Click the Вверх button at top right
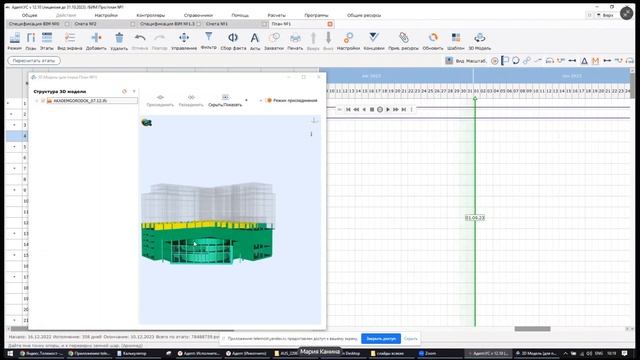The image size is (640, 360). pyautogui.click(x=605, y=15)
